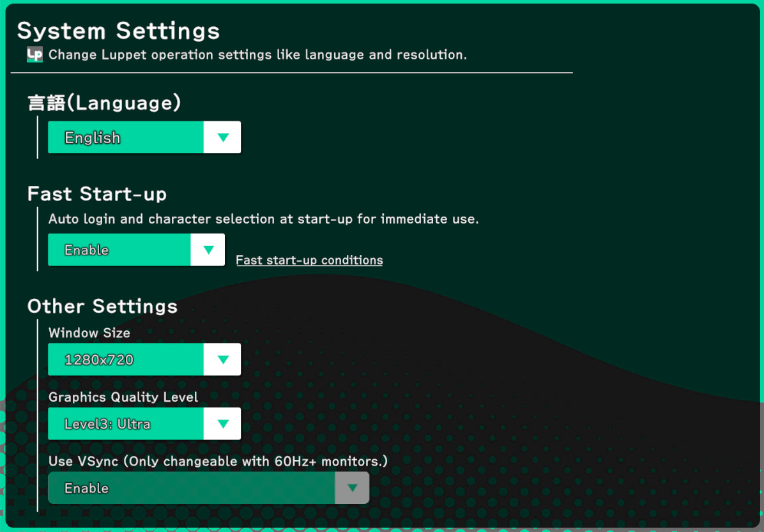Click the Graphics Quality Level label
The width and height of the screenshot is (764, 532).
click(x=123, y=397)
